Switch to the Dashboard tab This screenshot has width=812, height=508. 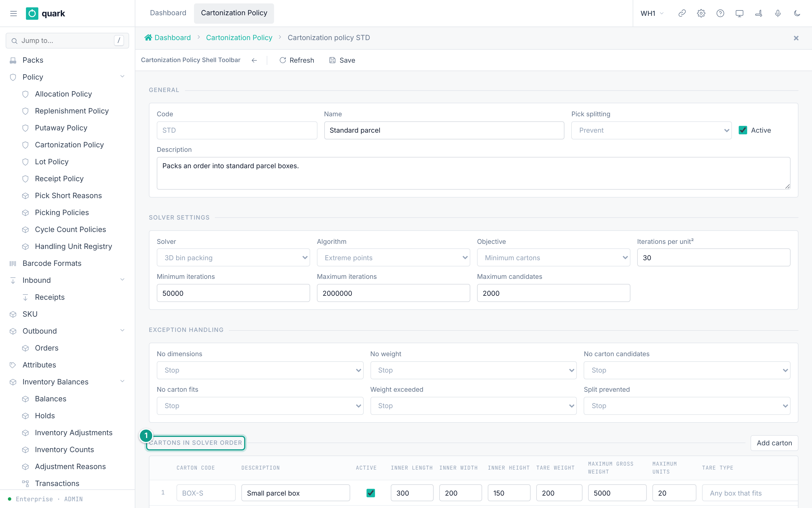pos(168,13)
